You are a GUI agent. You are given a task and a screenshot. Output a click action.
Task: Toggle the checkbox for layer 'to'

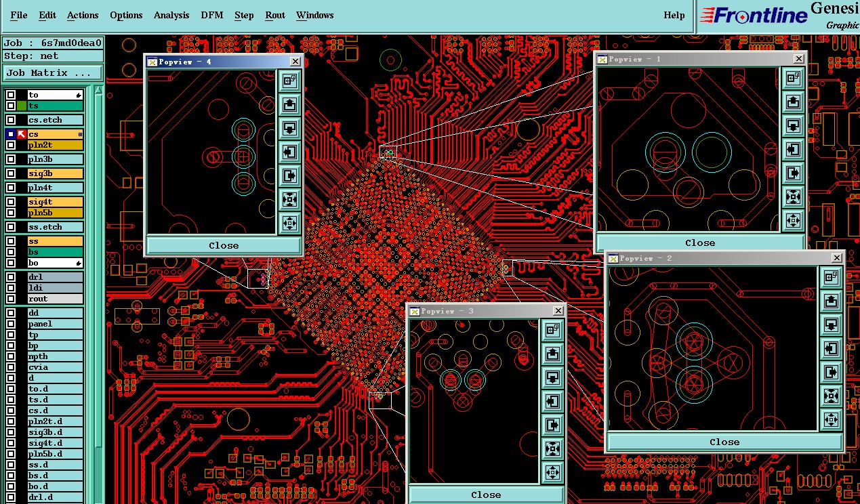[11, 95]
